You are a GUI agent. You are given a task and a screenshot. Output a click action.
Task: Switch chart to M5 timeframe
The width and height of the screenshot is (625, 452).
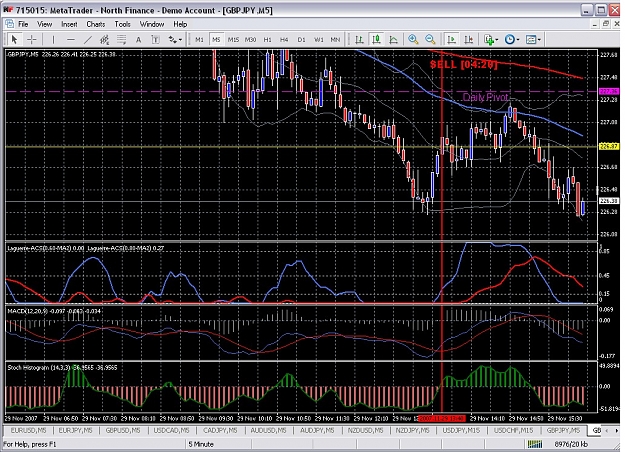click(x=216, y=39)
